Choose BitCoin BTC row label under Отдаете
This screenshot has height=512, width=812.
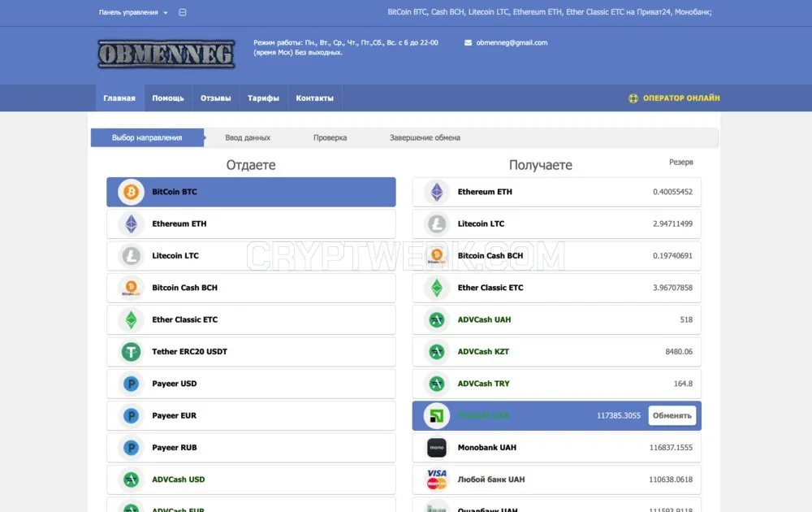click(x=175, y=192)
